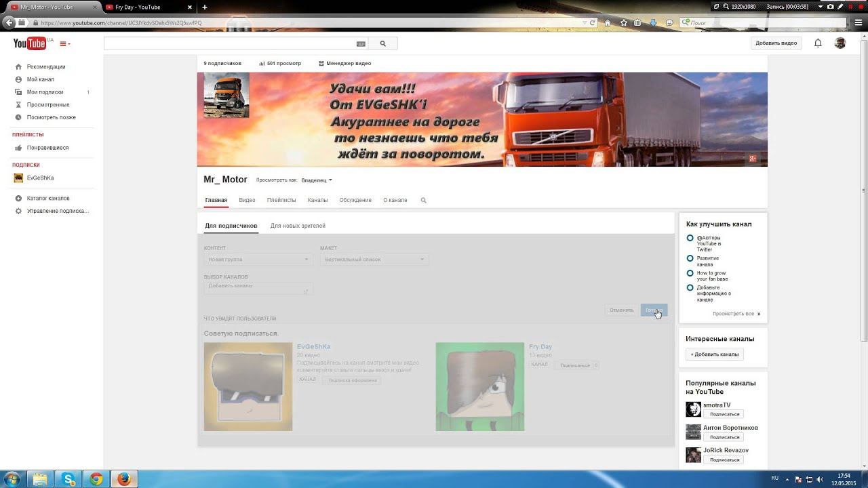The width and height of the screenshot is (868, 488).
Task: Click the search magnifier button
Action: 383,43
